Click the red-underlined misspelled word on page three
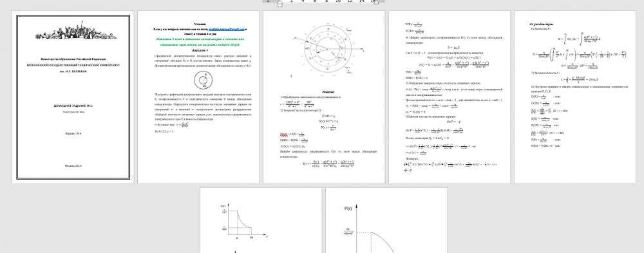Viewport: 644px width, 253px height. pos(283,135)
